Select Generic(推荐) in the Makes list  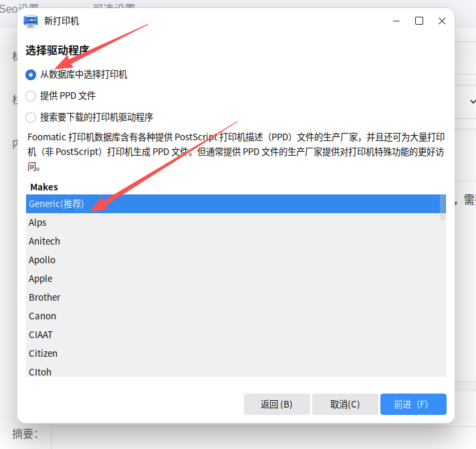pyautogui.click(x=56, y=204)
